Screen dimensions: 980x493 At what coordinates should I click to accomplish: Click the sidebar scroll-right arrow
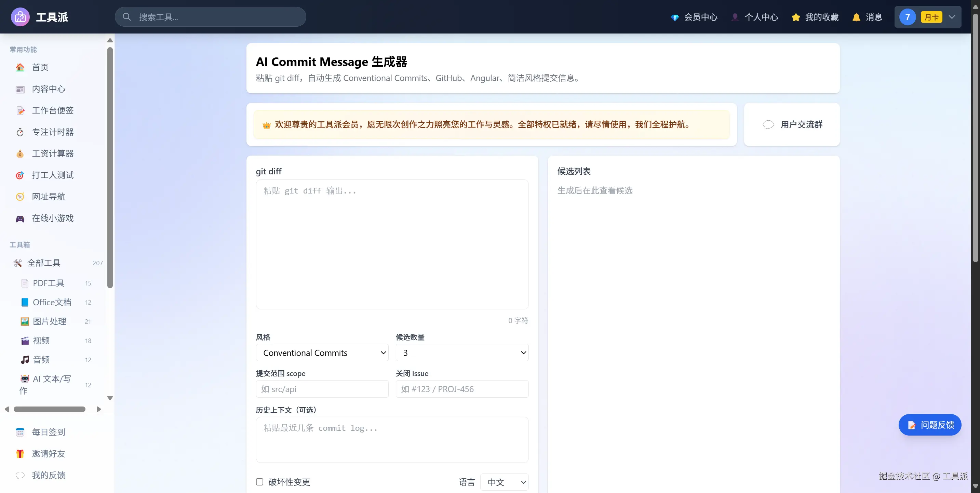98,409
